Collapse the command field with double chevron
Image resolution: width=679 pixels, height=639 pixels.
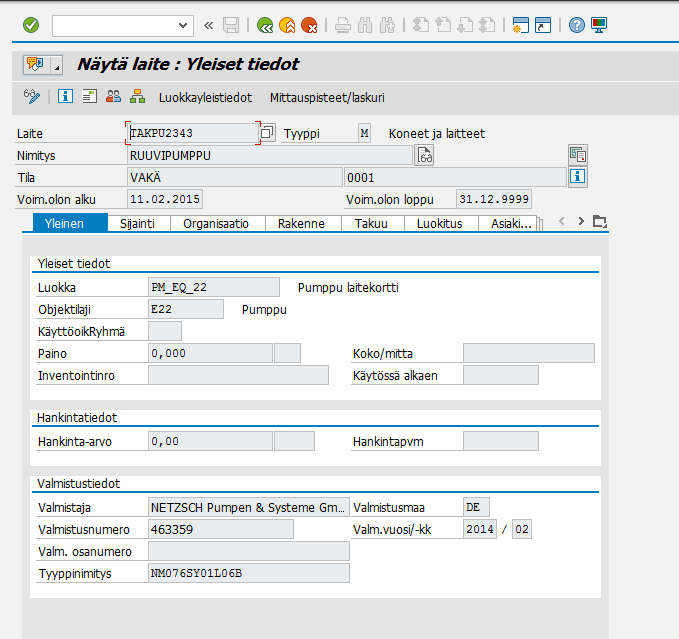point(209,26)
